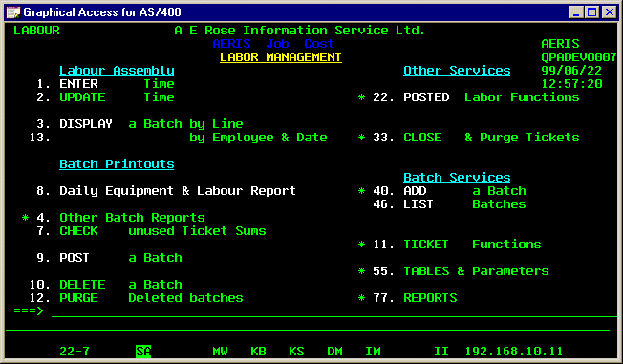Image resolution: width=623 pixels, height=364 pixels.
Task: Click the highlighted SA status indicator
Action: 143,352
